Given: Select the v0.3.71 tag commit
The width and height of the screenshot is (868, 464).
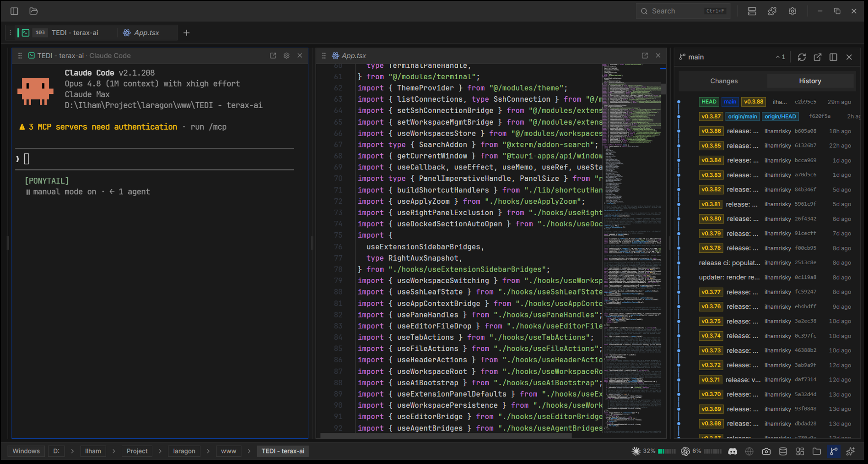Looking at the screenshot, I should (766, 380).
